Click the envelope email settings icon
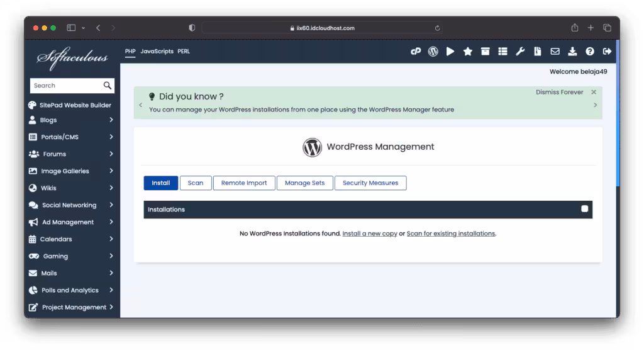This screenshot has width=644, height=350. pyautogui.click(x=555, y=52)
